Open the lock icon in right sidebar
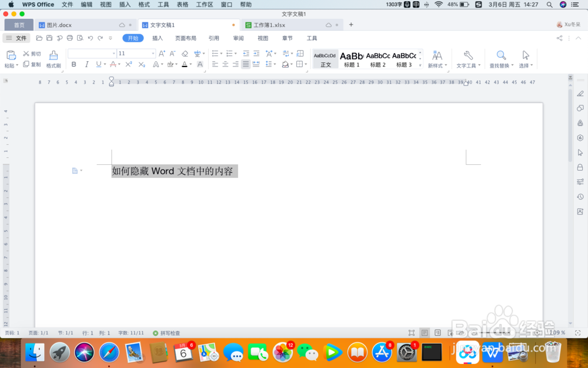588x368 pixels. point(580,167)
